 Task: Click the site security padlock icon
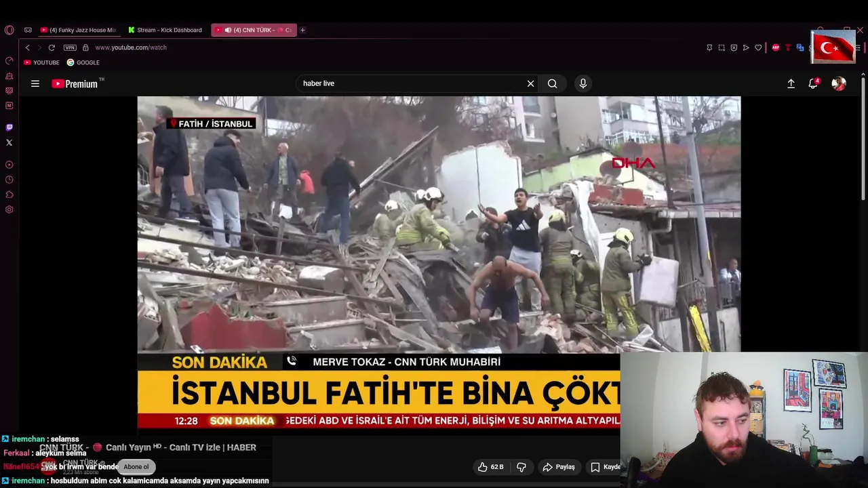point(85,47)
